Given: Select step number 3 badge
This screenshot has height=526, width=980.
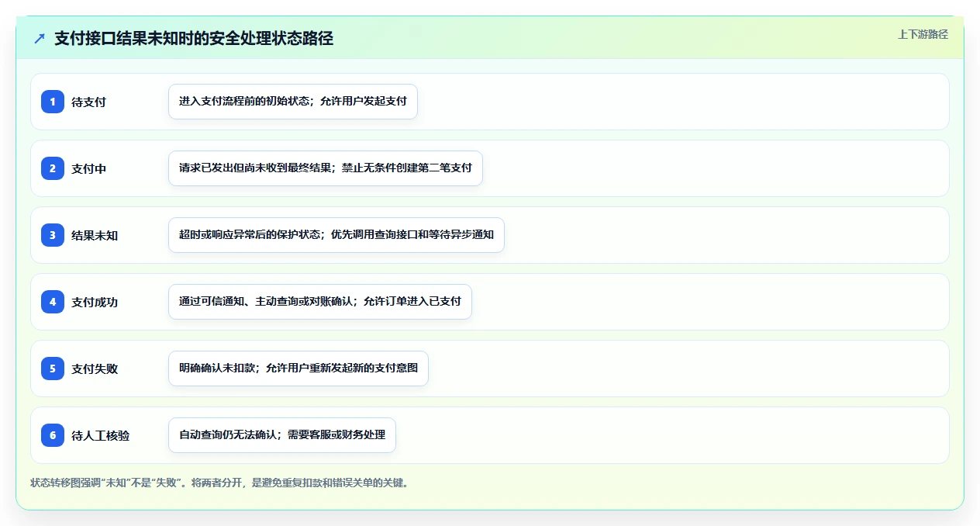Looking at the screenshot, I should (53, 235).
